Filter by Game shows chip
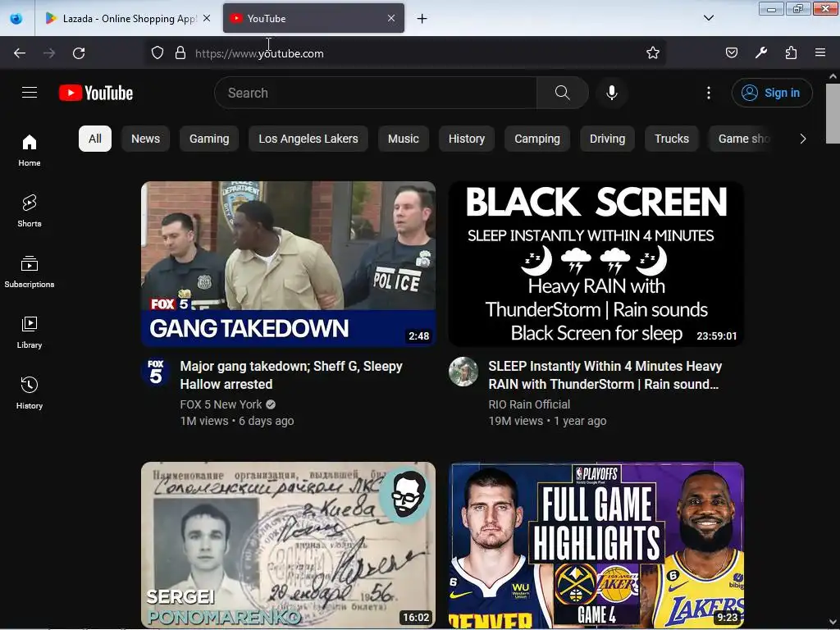The image size is (840, 630). 742,139
